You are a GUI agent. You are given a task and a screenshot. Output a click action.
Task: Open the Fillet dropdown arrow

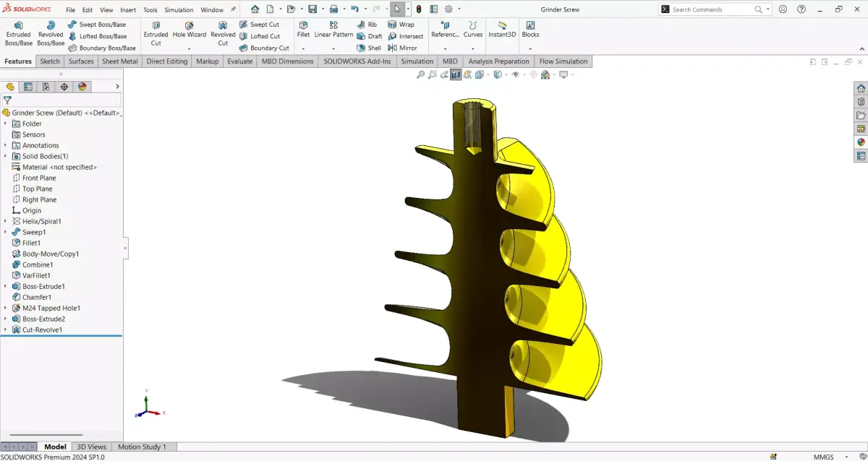tap(303, 48)
